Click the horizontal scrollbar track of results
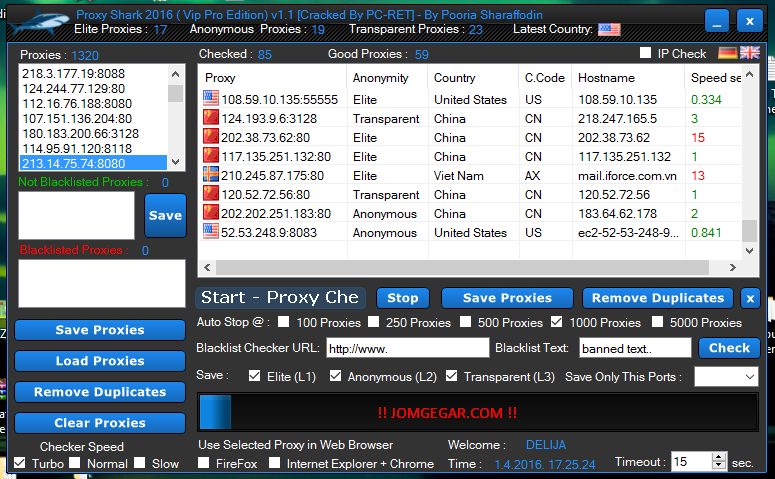 [462, 267]
